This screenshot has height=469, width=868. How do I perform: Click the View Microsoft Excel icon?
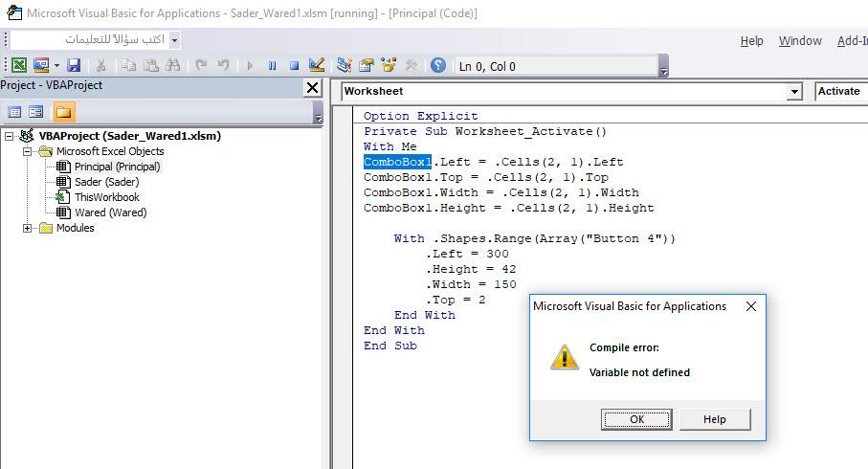pos(19,65)
